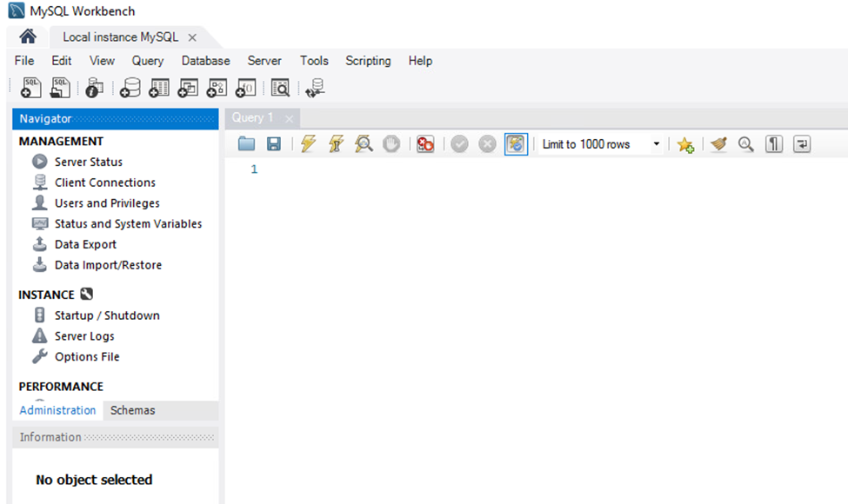The height and width of the screenshot is (504, 848).
Task: Stop the executing query
Action: click(391, 143)
